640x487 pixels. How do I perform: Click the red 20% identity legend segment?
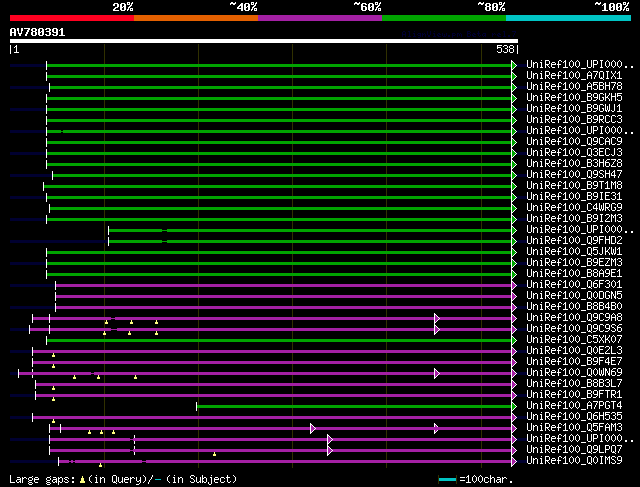coord(71,18)
